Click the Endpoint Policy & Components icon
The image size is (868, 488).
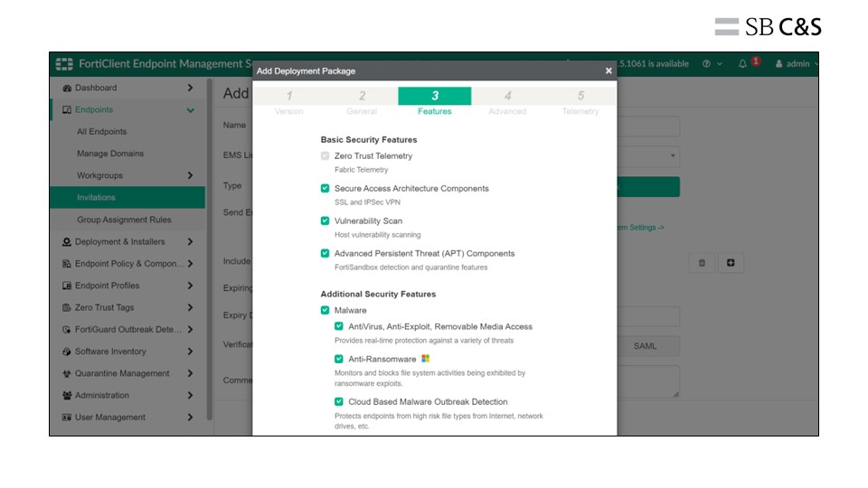(67, 264)
